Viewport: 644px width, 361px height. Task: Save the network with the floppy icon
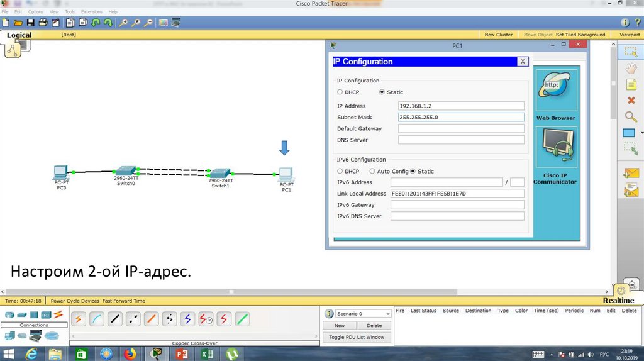tap(31, 23)
